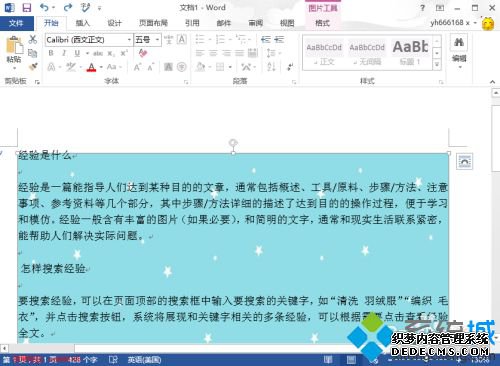The height and width of the screenshot is (366, 500).
Task: Select the Format Painter brush icon
Action: [33, 67]
